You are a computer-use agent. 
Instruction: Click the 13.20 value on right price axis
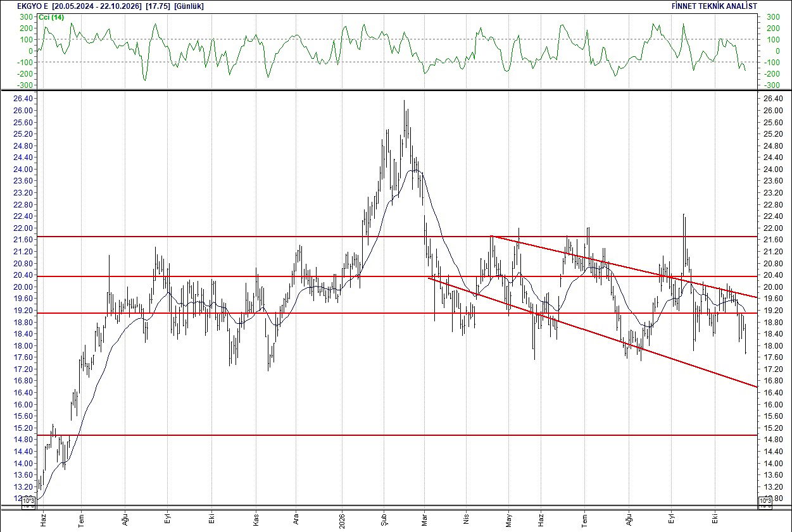pos(772,486)
